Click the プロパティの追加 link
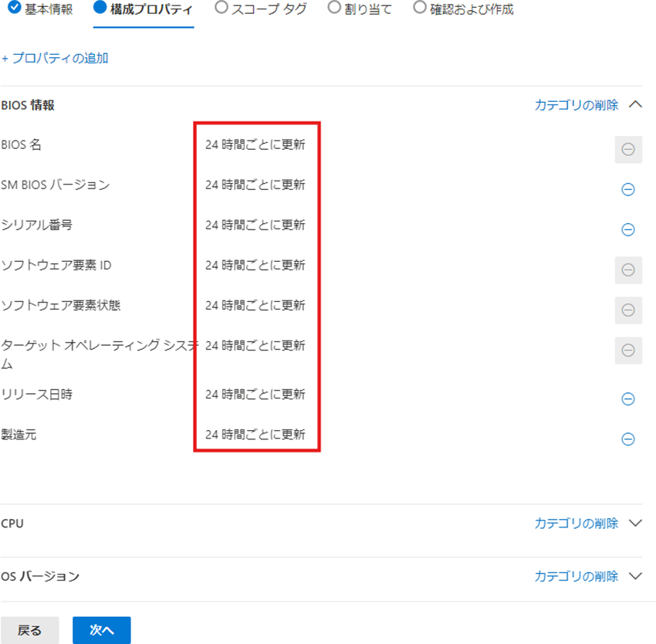The width and height of the screenshot is (656, 644). (x=55, y=58)
